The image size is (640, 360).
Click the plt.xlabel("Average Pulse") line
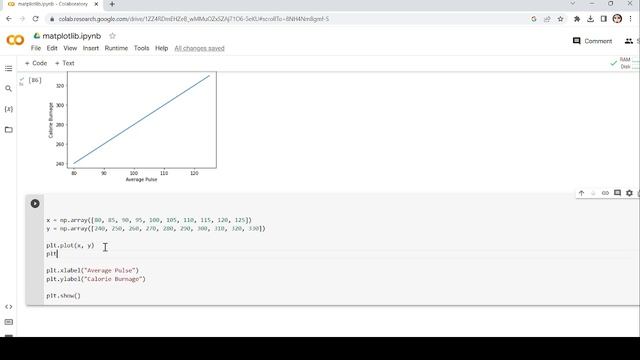coord(92,270)
